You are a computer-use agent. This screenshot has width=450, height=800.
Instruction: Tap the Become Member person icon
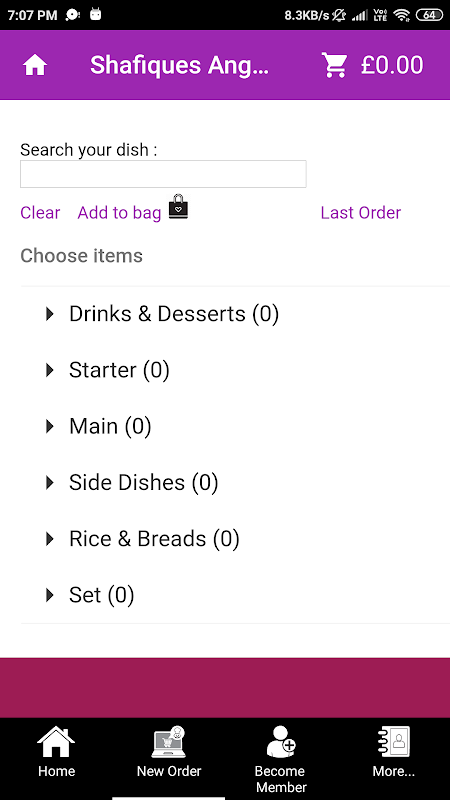[281, 742]
